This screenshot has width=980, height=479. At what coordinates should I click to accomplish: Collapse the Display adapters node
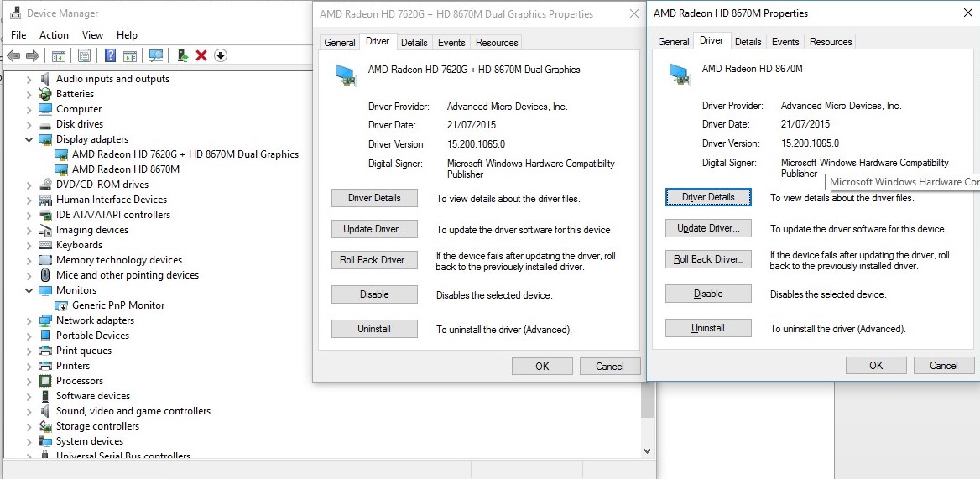coord(29,139)
